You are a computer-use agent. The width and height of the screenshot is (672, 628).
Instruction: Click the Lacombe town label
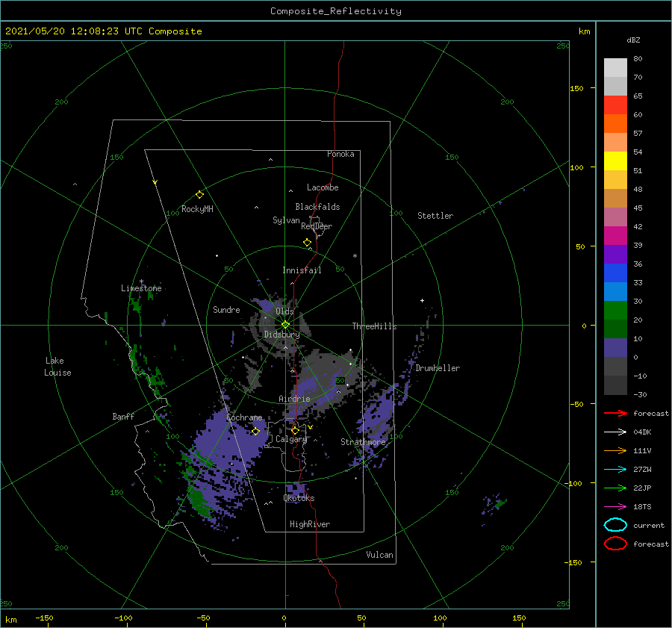[x=323, y=187]
